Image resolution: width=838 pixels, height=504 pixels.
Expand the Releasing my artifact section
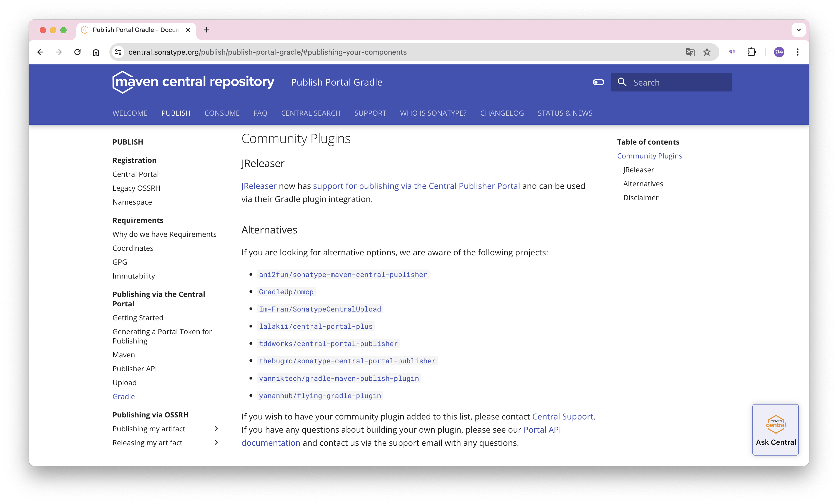[x=216, y=442]
